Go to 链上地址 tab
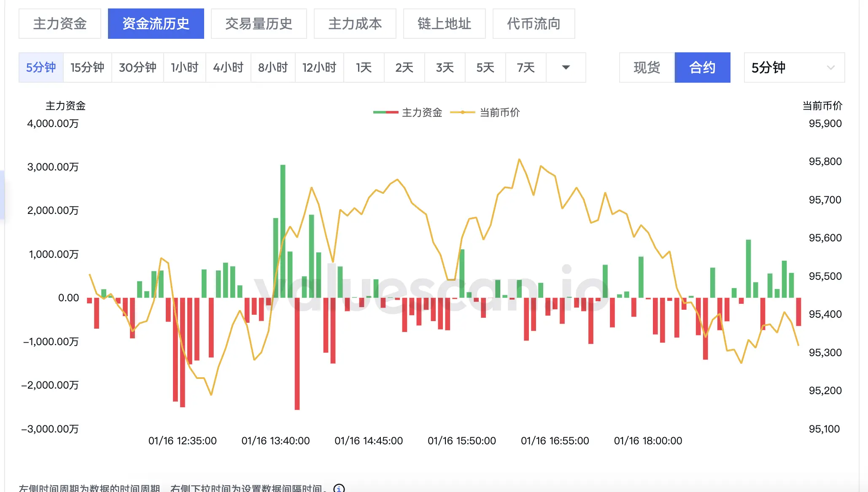The height and width of the screenshot is (492, 868). coord(444,24)
